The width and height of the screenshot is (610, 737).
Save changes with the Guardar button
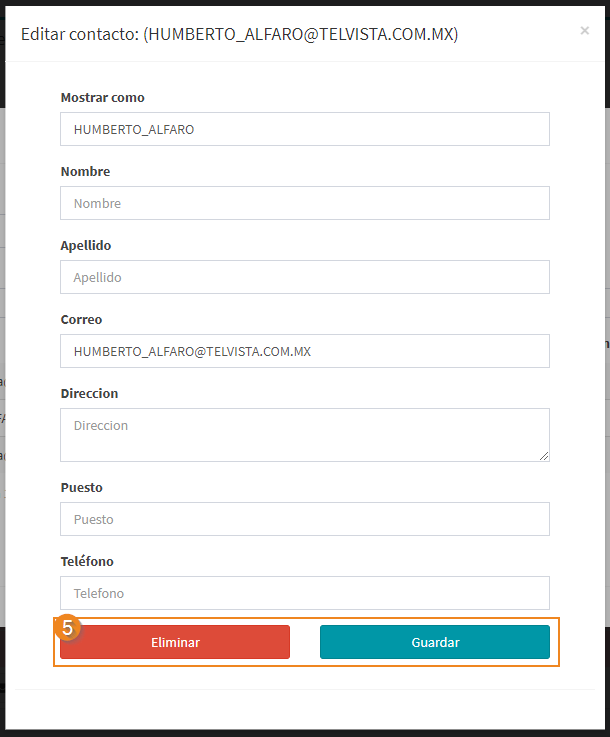tap(435, 642)
